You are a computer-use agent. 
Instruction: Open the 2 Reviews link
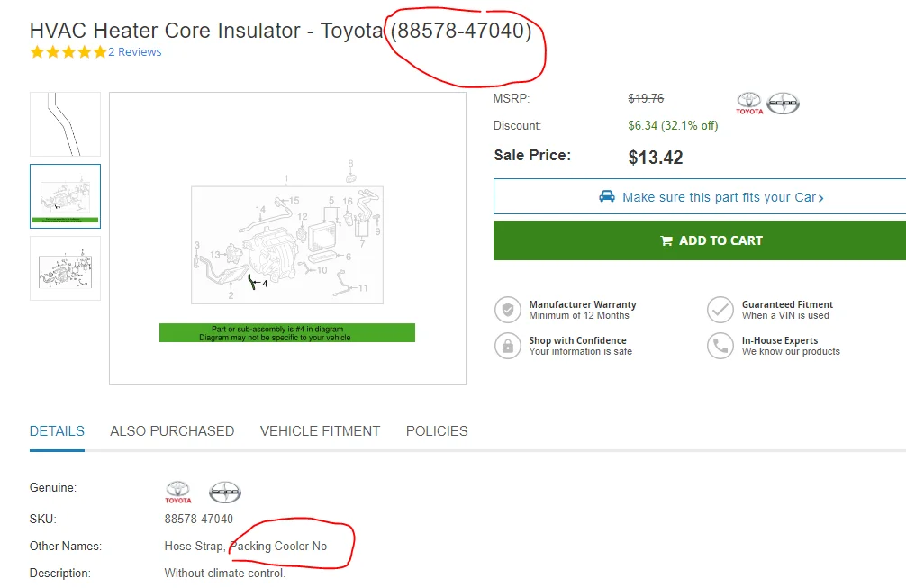(x=135, y=52)
